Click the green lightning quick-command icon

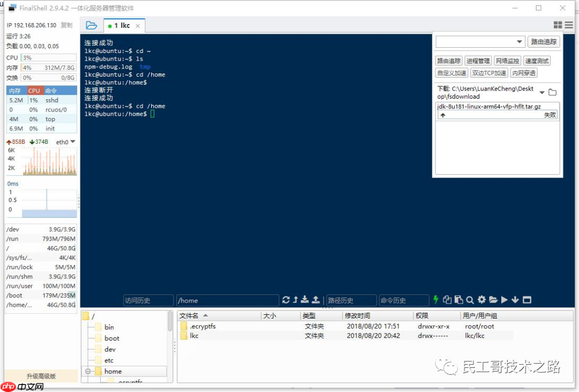[436, 300]
